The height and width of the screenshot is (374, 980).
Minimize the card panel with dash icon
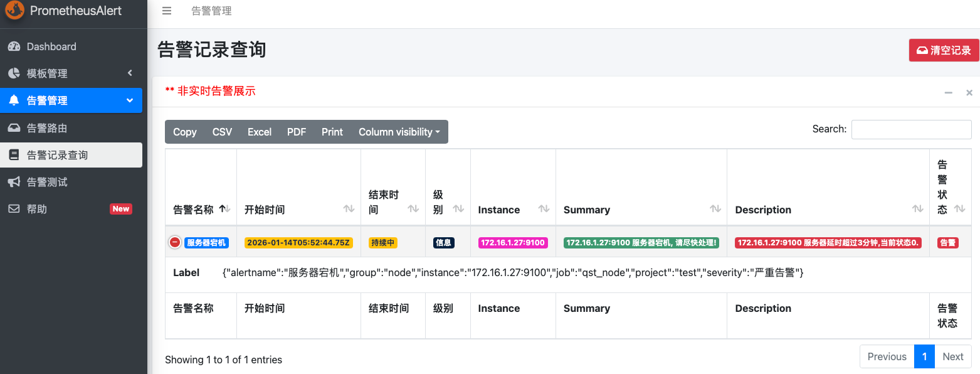coord(949,93)
